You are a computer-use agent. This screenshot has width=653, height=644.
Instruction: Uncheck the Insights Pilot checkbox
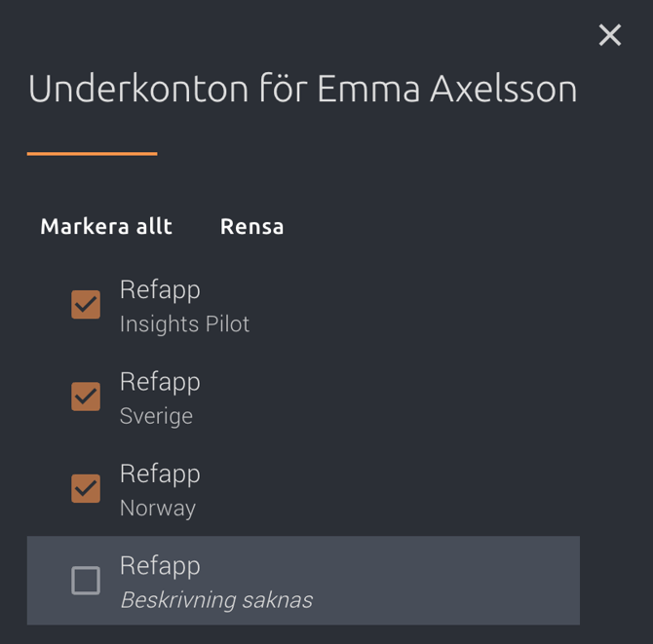tap(86, 305)
